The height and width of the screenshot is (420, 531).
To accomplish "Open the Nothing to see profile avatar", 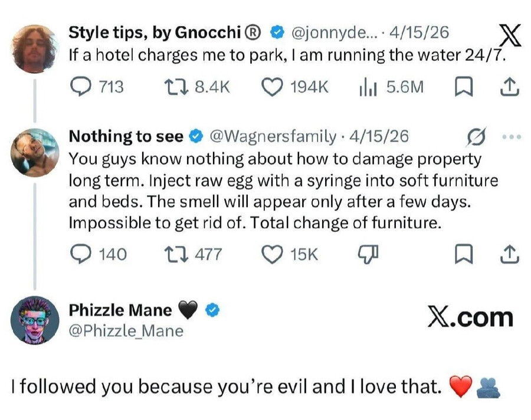I will click(35, 152).
